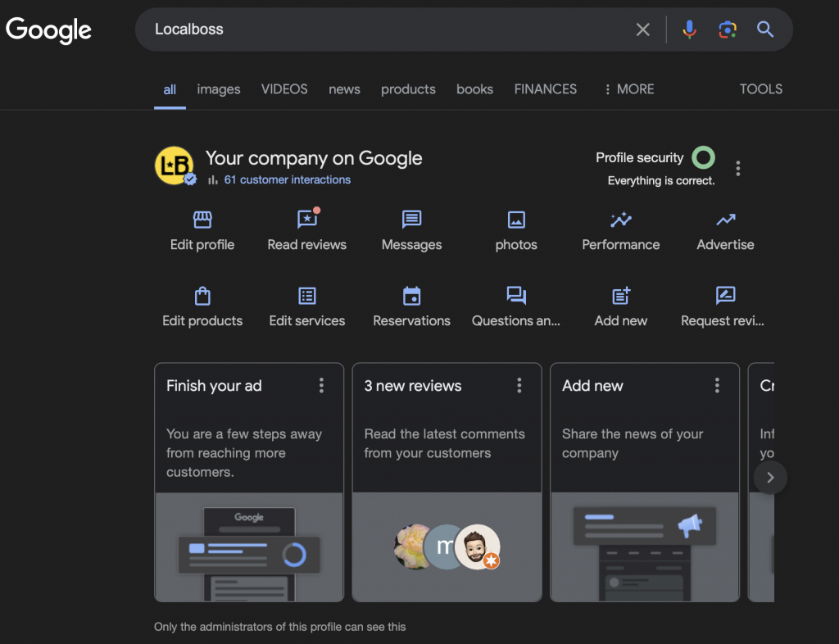Click the Profile security status ring
The height and width of the screenshot is (644, 839).
703,157
